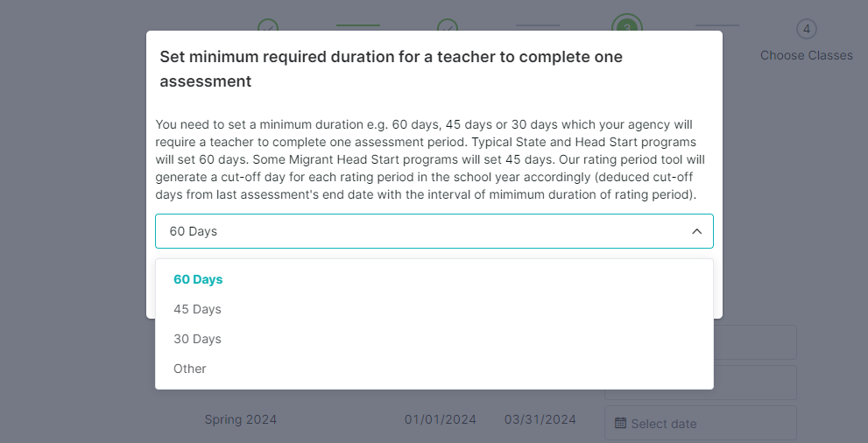Open the Select date field for Spring 2024

click(x=700, y=423)
